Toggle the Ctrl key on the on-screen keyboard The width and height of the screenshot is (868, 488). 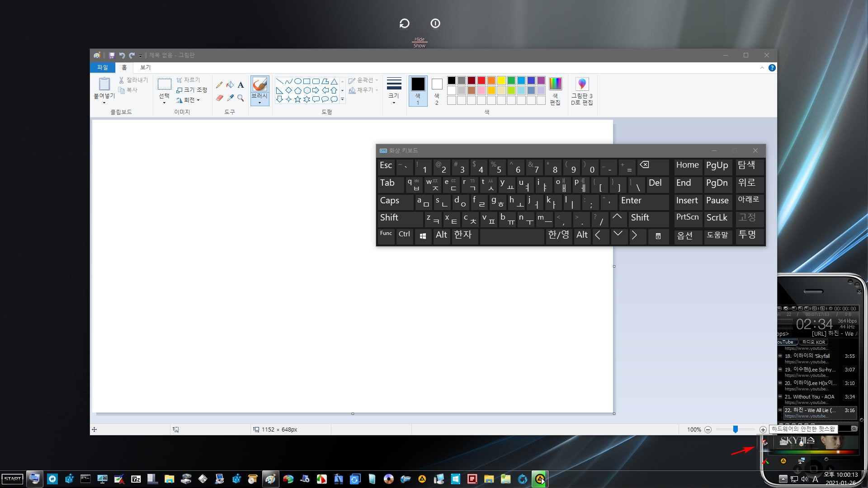pyautogui.click(x=405, y=236)
